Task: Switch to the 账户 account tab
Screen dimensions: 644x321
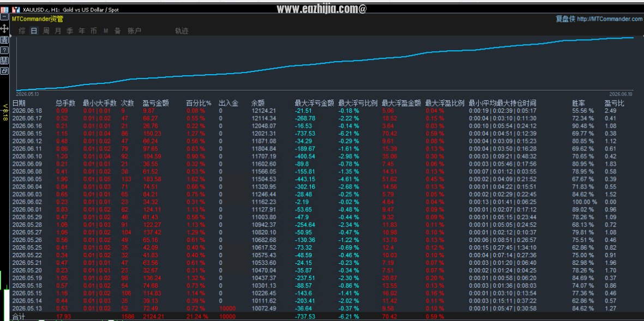Action: [134, 31]
